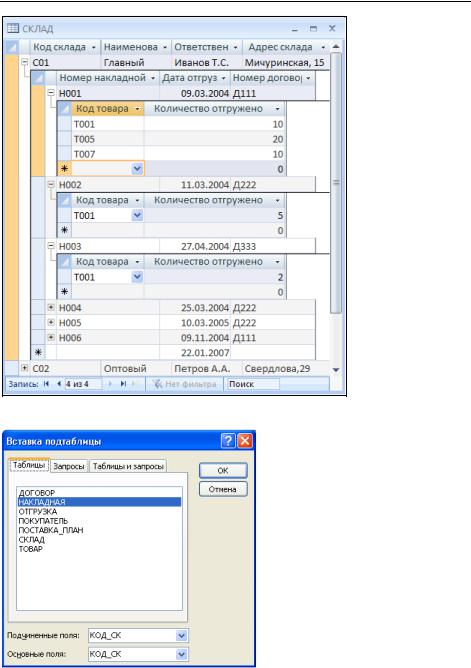Select all via the СКЛАД datasheet corner box

[11, 47]
